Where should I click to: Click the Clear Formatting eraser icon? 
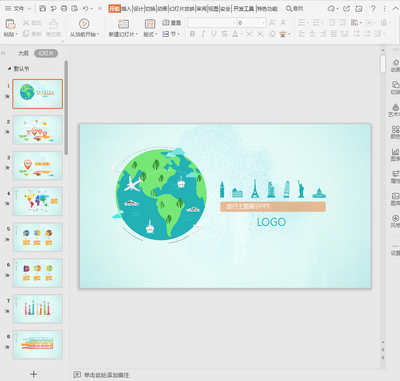[272, 34]
